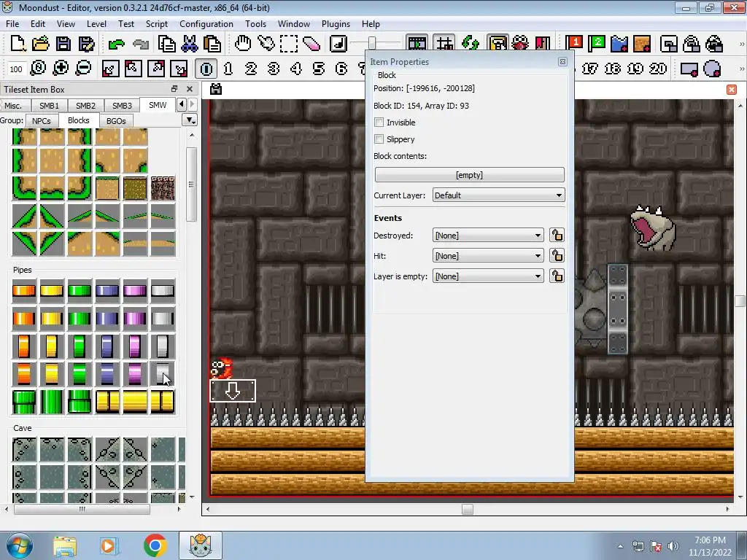Screen dimensions: 747x560
Task: Open the tileset group dropdown arrow
Action: pos(190,120)
